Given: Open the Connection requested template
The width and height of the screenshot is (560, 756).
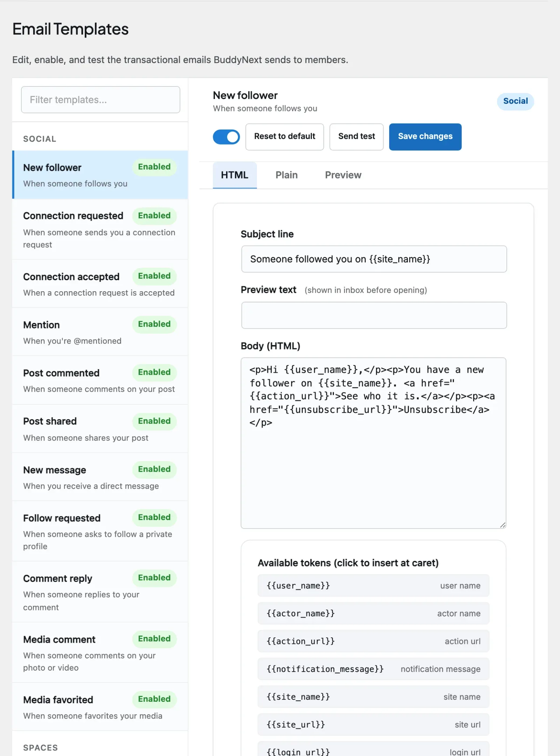Looking at the screenshot, I should [100, 230].
